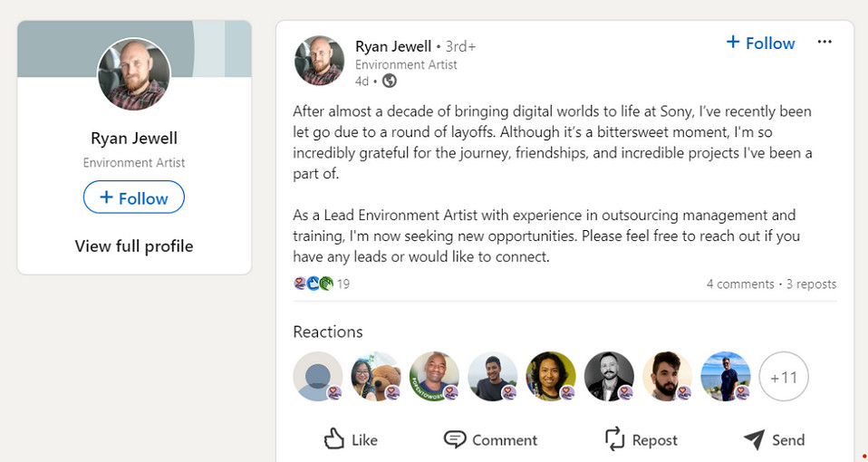Click Ryan Jewell's profile photo in sidebar card
868x462 pixels.
pos(134,74)
